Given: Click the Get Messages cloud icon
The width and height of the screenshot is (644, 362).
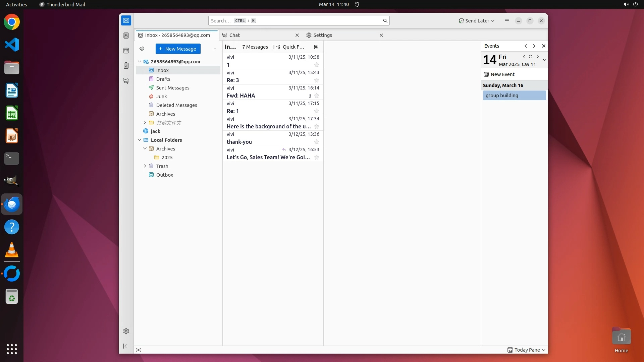Looking at the screenshot, I should coord(142,49).
